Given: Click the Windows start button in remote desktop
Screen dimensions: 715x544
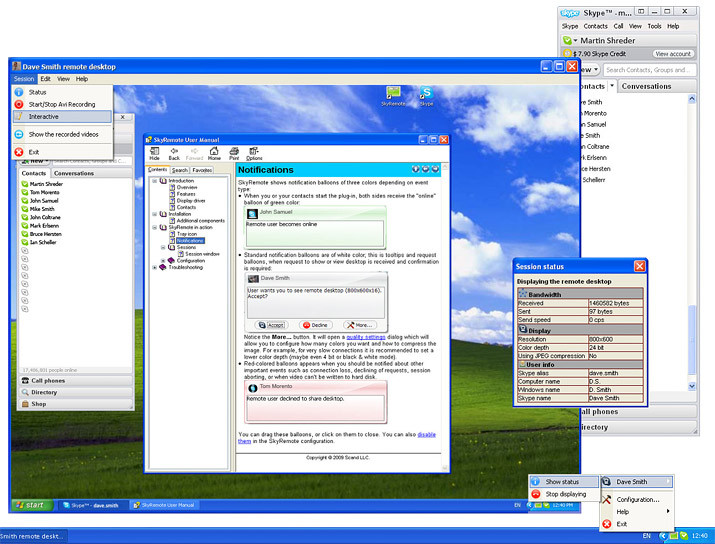Looking at the screenshot, I should [32, 505].
